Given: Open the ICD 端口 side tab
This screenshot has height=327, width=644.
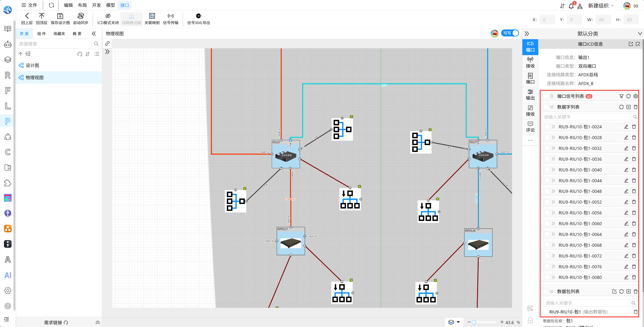Looking at the screenshot, I should click(x=530, y=47).
